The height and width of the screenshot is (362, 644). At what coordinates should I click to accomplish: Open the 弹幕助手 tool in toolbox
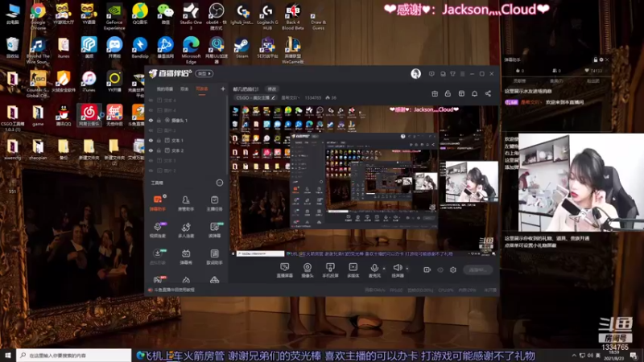coord(158,204)
